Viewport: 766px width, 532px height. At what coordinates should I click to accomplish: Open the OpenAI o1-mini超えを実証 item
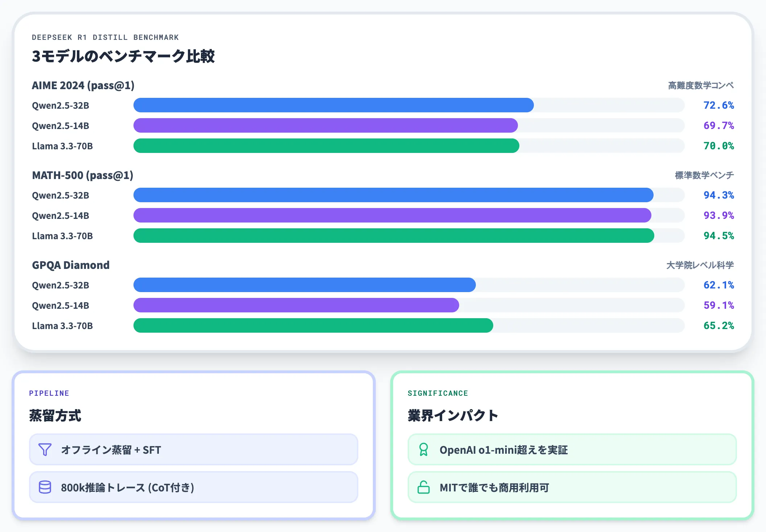[572, 450]
